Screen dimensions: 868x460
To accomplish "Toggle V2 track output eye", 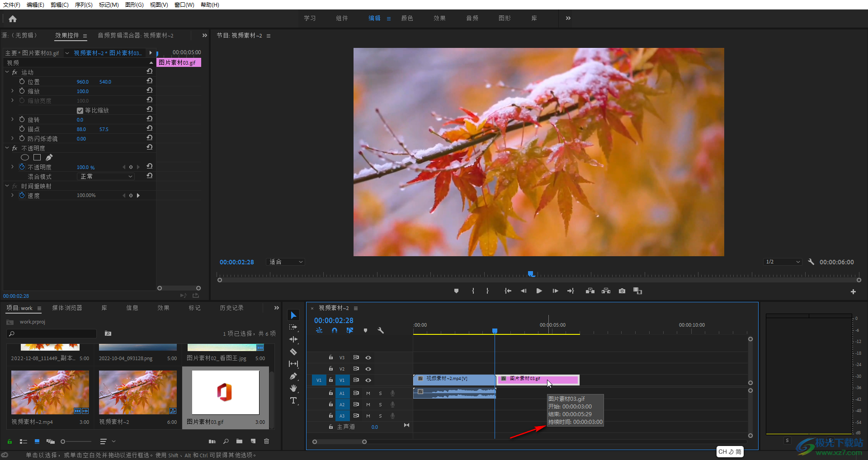I will [368, 369].
